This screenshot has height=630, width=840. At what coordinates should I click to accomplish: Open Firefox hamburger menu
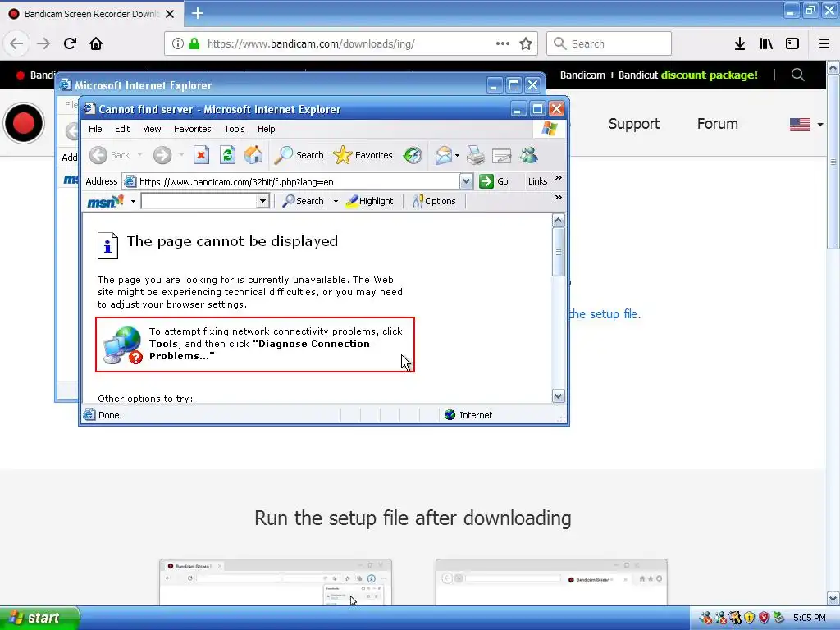click(824, 43)
